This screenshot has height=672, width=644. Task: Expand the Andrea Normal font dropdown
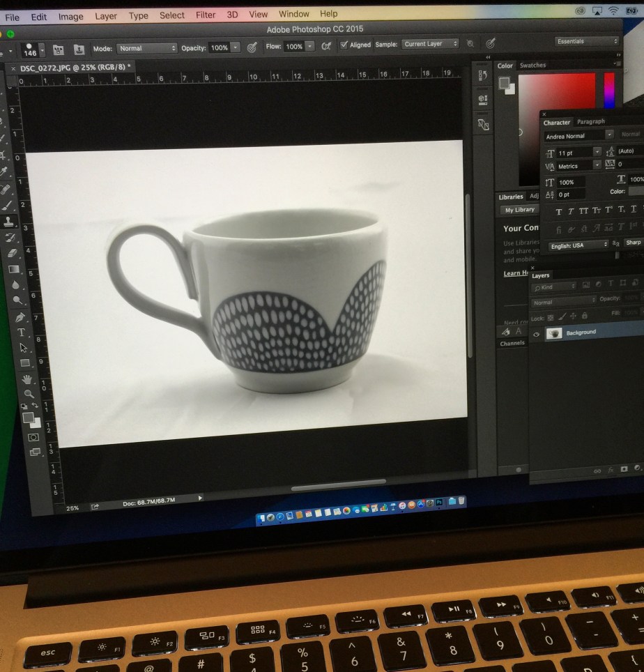pyautogui.click(x=609, y=135)
